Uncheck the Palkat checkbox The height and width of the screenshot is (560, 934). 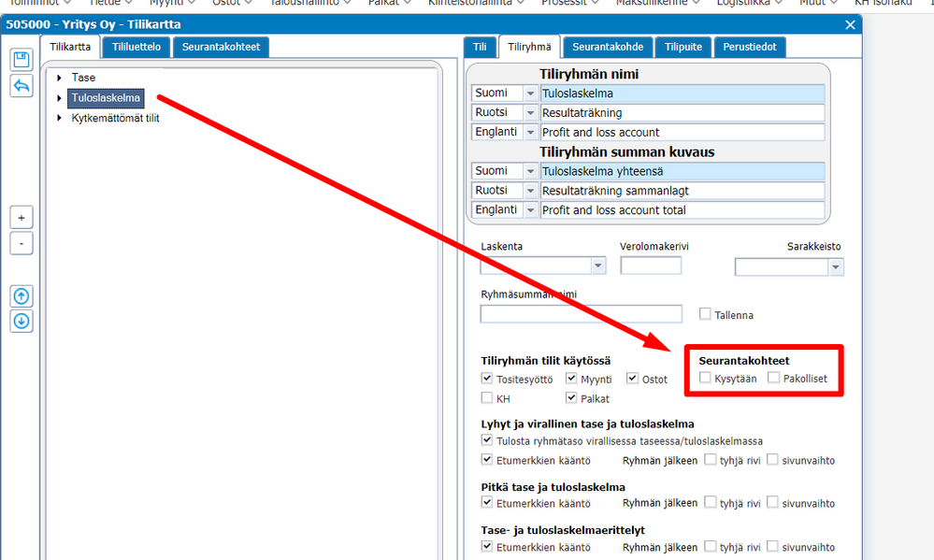571,397
